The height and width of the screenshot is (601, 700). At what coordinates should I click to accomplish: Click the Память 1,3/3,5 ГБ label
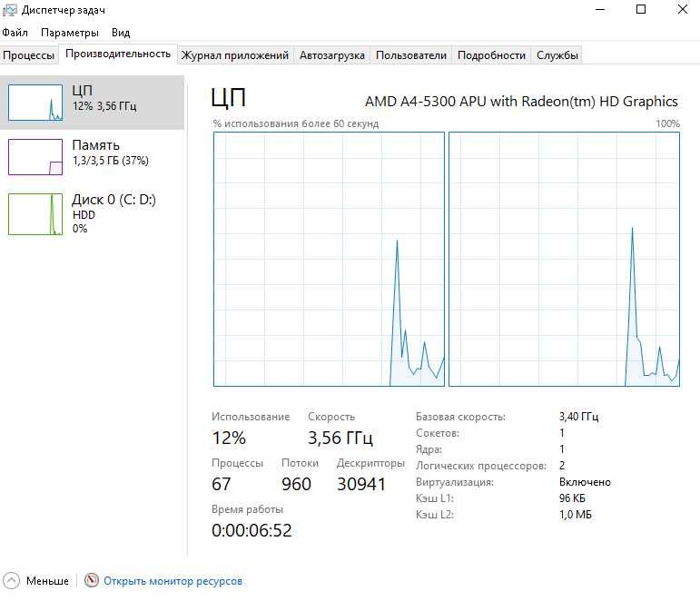(110, 153)
